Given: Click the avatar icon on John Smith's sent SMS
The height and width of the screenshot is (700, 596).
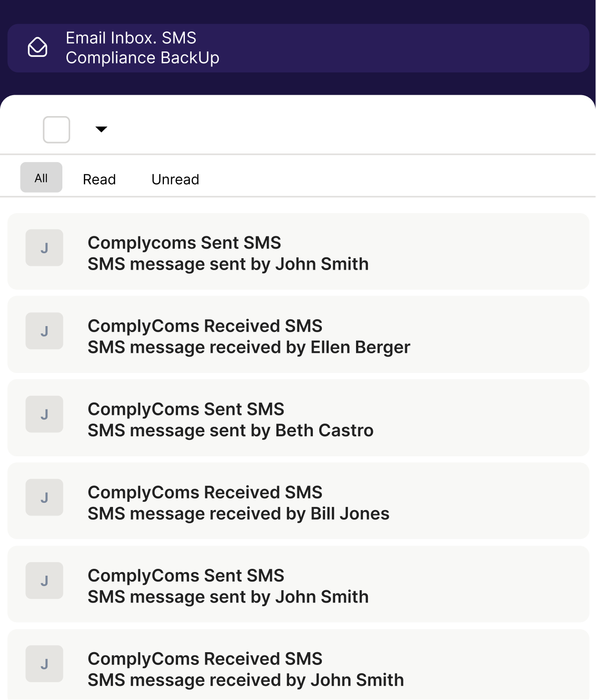Looking at the screenshot, I should pos(44,248).
